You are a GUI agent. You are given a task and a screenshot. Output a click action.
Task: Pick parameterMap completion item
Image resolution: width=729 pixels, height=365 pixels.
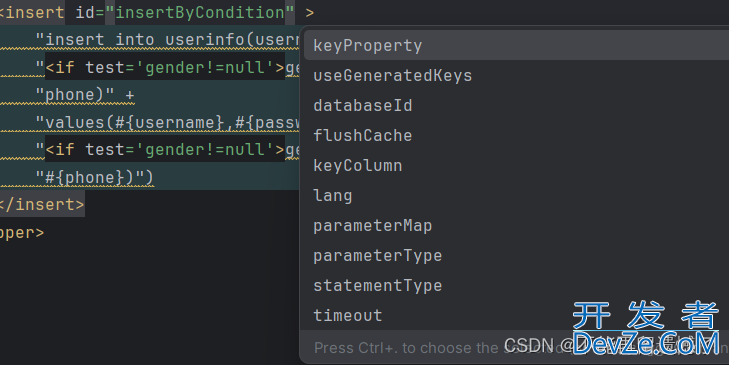(516, 226)
